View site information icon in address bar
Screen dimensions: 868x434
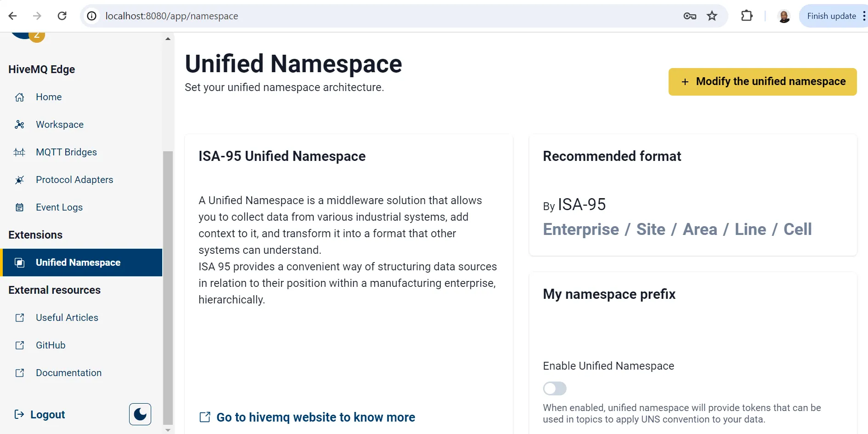point(92,16)
